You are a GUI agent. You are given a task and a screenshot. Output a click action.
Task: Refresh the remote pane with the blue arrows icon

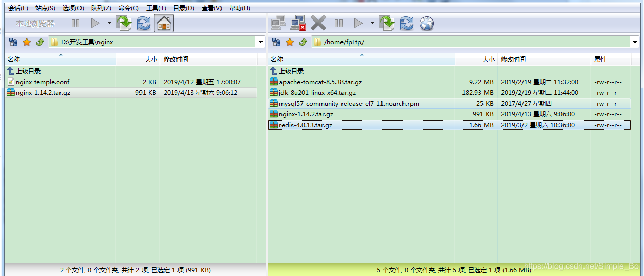407,23
